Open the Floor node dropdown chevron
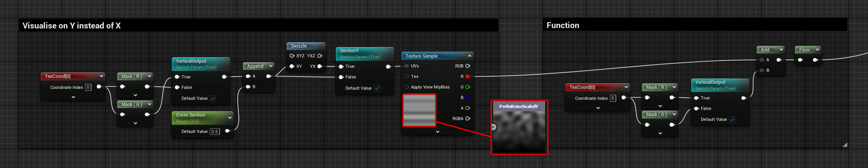Image resolution: width=868 pixels, height=168 pixels. pos(817,50)
